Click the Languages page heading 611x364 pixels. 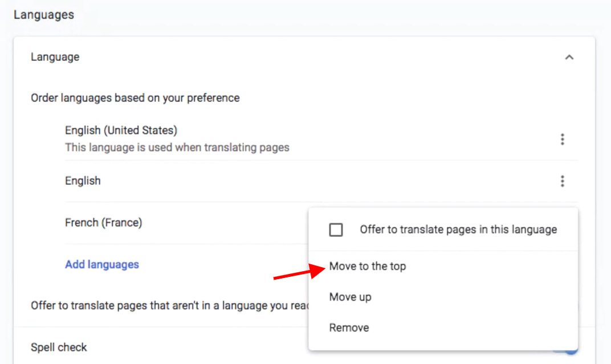44,15
